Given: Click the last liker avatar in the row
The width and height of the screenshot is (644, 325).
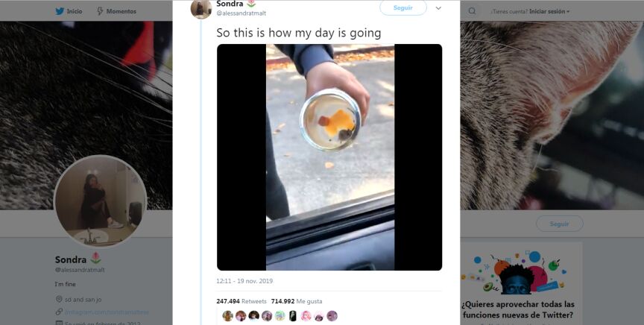Looking at the screenshot, I should (x=332, y=316).
